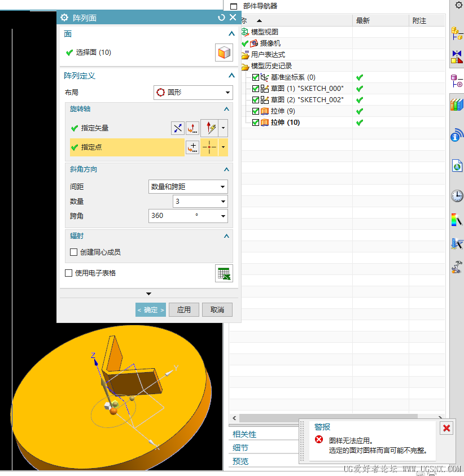464x476 pixels.
Task: Open the point dialog icon
Action: click(x=192, y=147)
